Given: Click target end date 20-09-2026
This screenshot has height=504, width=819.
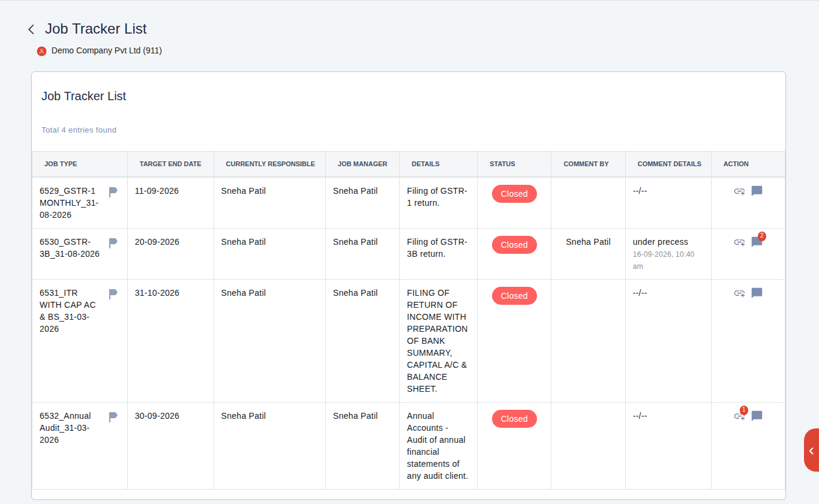Looking at the screenshot, I should (157, 242).
